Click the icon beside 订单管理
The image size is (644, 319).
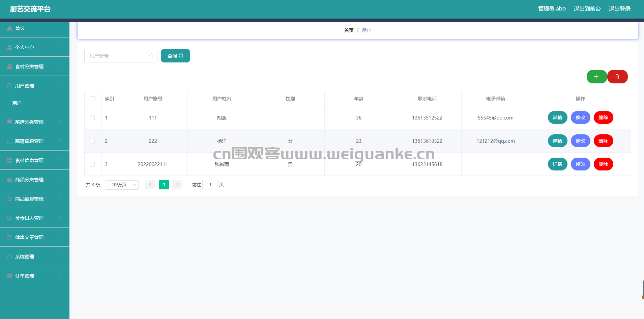[x=9, y=276]
